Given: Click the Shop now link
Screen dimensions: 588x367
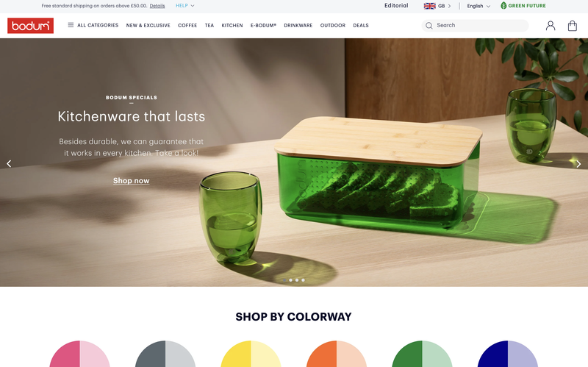Looking at the screenshot, I should (132, 180).
